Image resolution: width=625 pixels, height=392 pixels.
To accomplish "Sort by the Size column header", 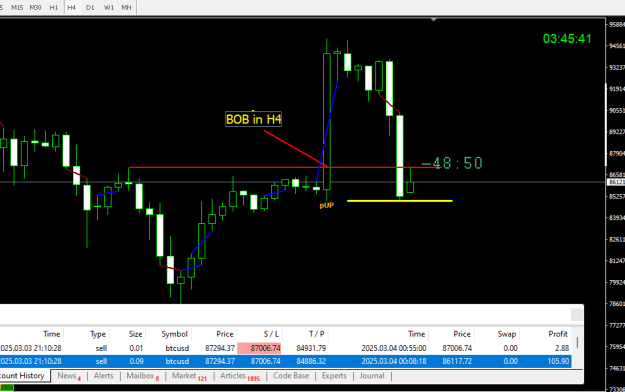I will pyautogui.click(x=135, y=334).
